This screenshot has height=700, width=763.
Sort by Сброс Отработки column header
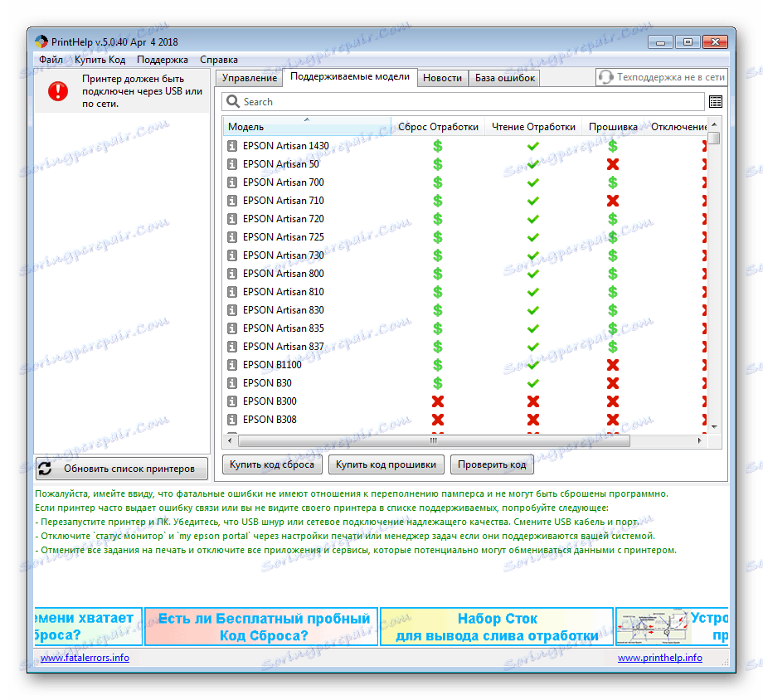coord(438,127)
